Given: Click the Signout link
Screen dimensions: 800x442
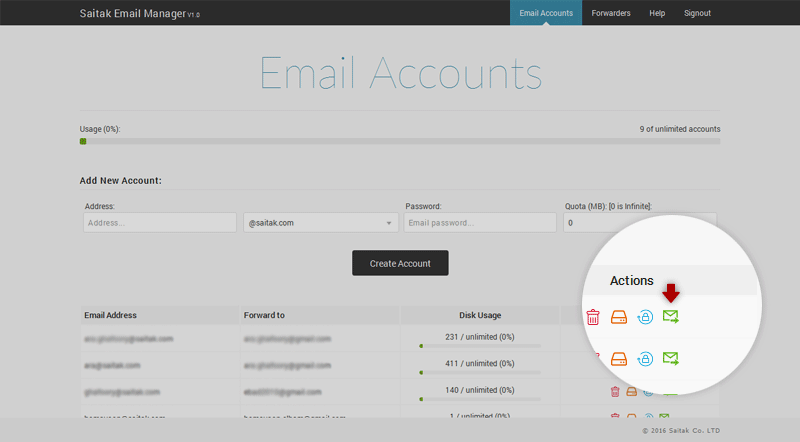Looking at the screenshot, I should pos(697,13).
